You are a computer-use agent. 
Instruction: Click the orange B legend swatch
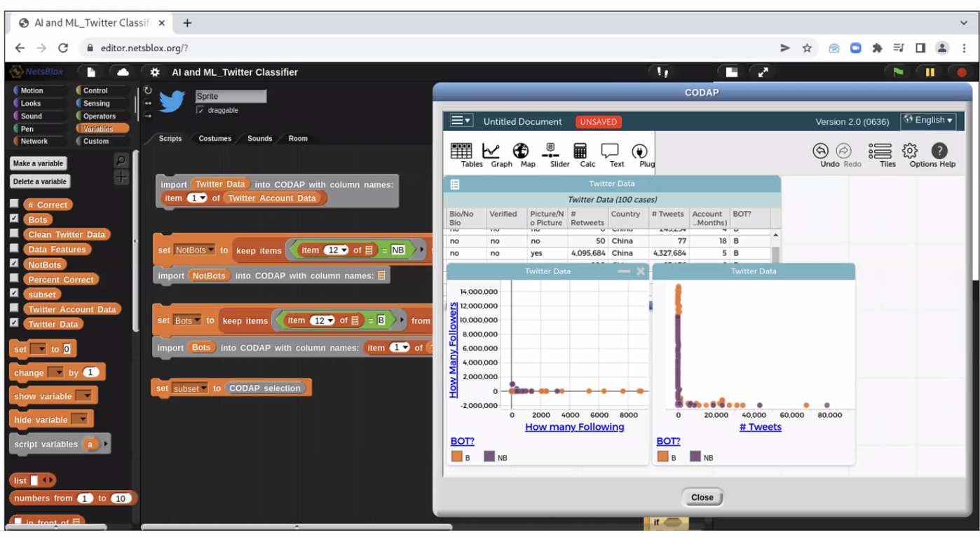pos(457,456)
